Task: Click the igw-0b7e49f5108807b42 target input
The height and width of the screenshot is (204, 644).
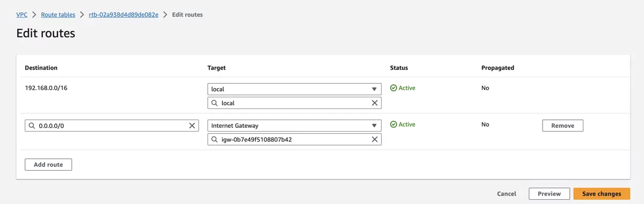Action: 294,139
